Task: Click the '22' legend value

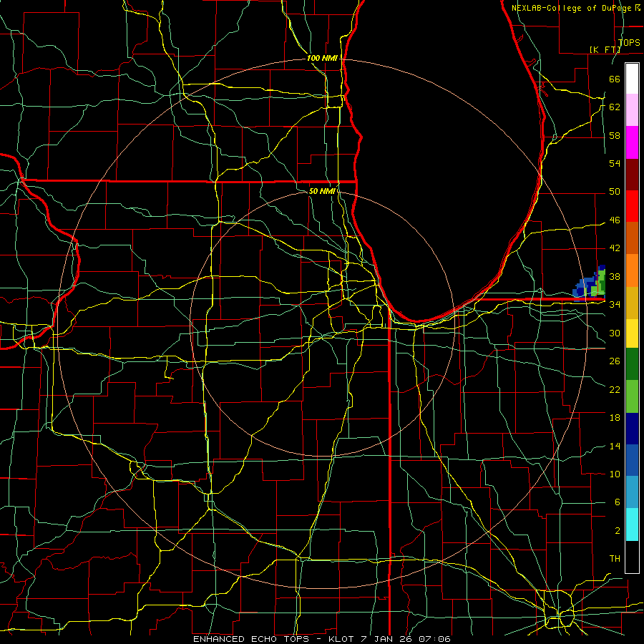Action: point(615,389)
